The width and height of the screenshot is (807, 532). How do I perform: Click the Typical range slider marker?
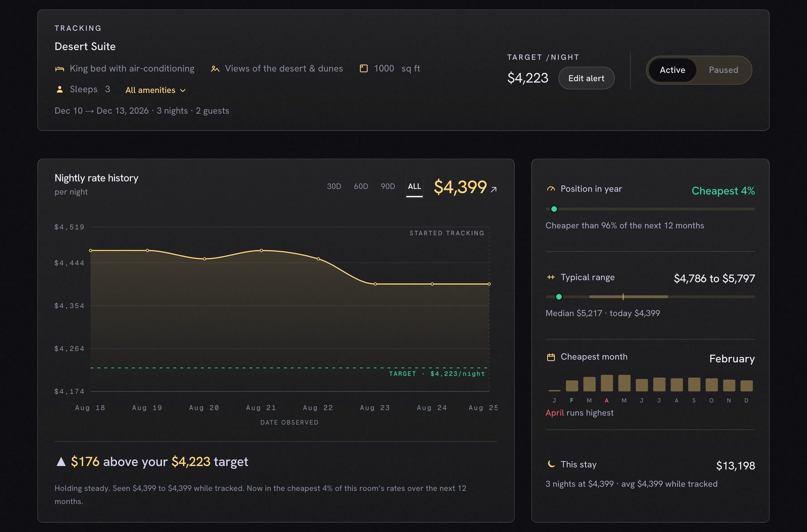559,297
